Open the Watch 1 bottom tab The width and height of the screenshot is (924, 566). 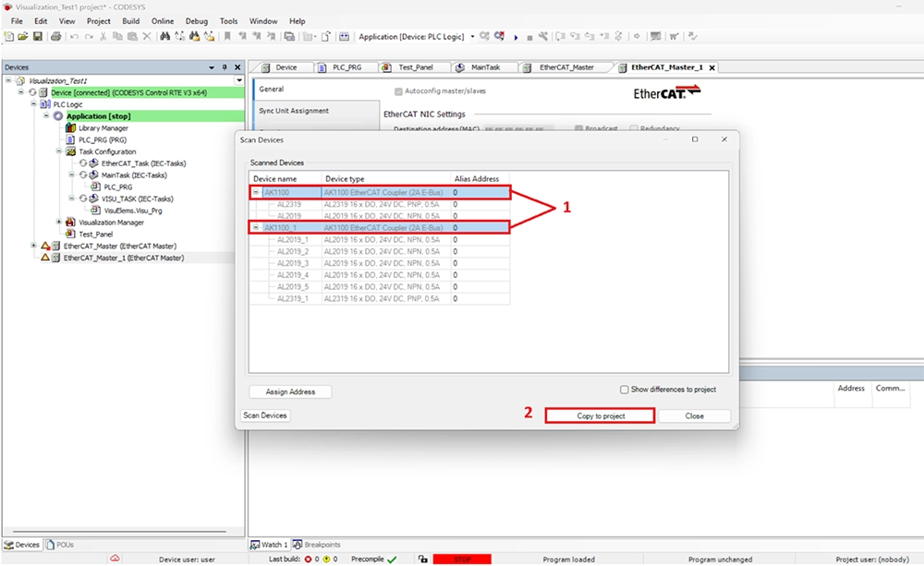(269, 545)
